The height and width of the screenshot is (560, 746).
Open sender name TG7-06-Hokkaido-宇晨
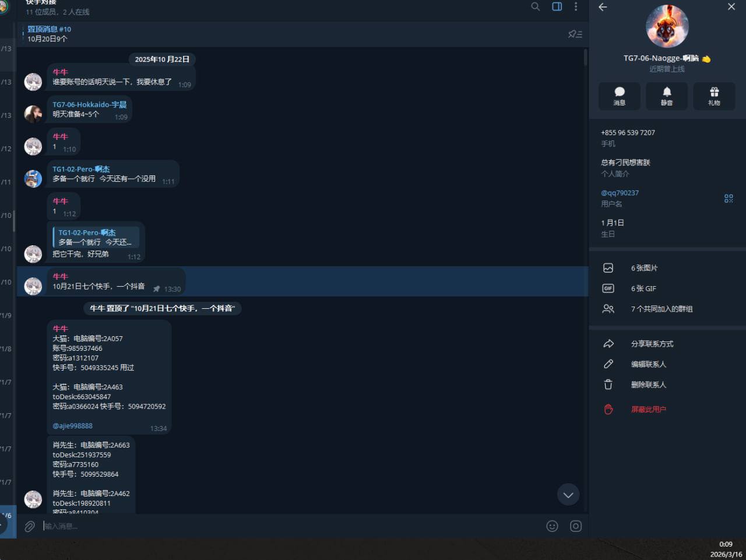pyautogui.click(x=89, y=105)
